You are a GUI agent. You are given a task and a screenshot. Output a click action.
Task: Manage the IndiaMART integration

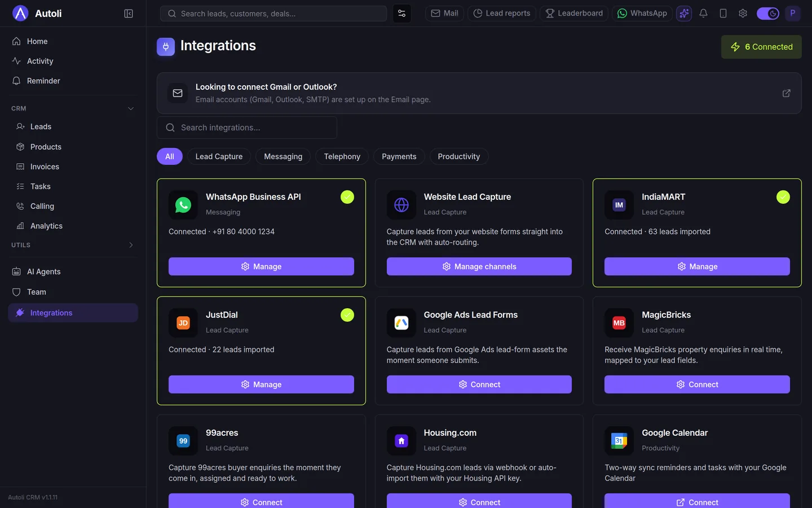pyautogui.click(x=697, y=266)
